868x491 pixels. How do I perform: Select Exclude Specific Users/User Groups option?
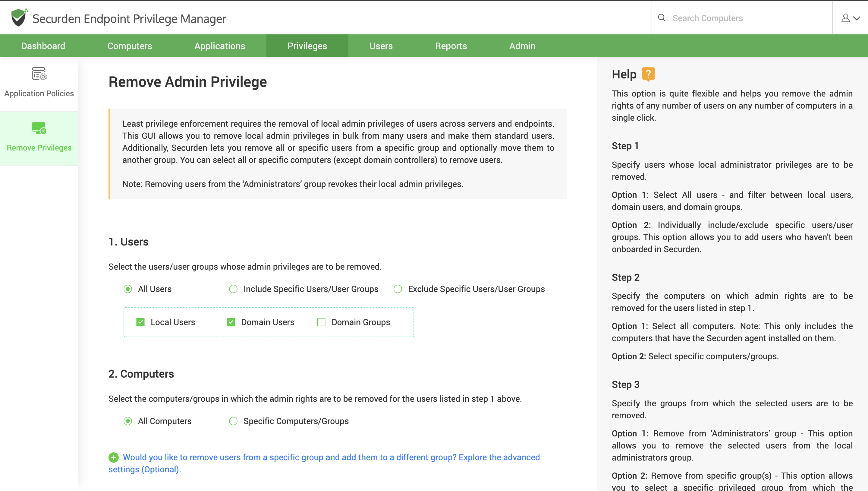click(398, 289)
